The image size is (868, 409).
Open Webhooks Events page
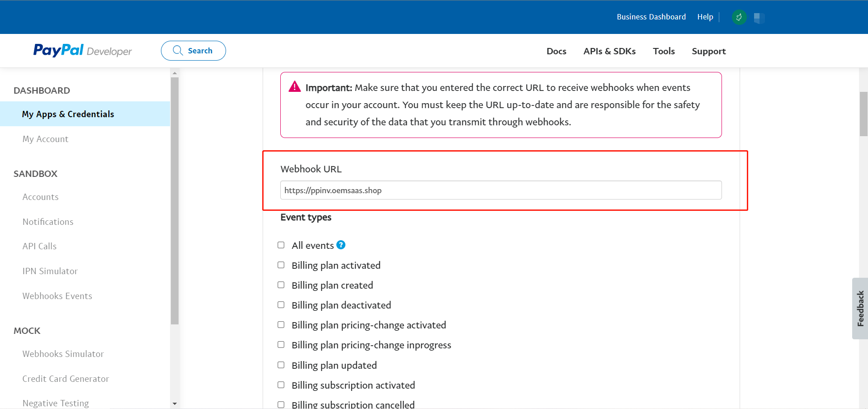pos(57,296)
